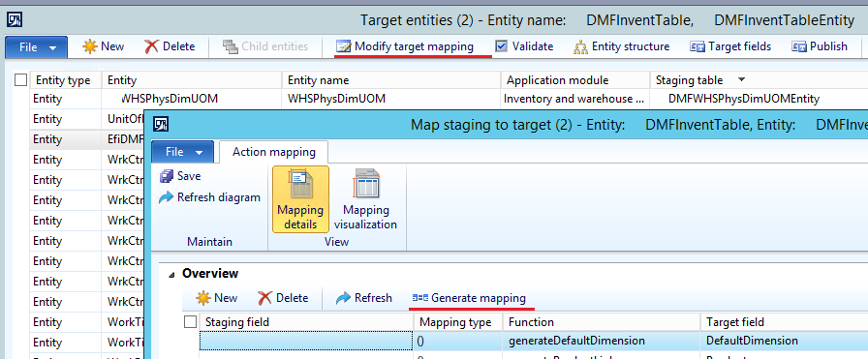Select the EfiDMF entity row

pyautogui.click(x=87, y=139)
